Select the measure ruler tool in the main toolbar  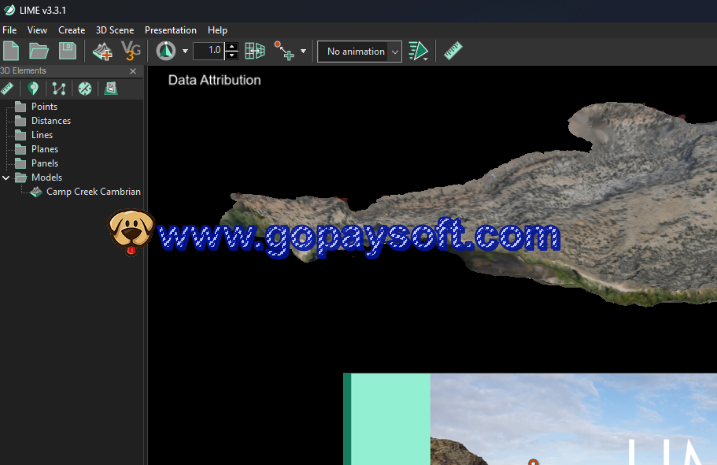[x=453, y=50]
